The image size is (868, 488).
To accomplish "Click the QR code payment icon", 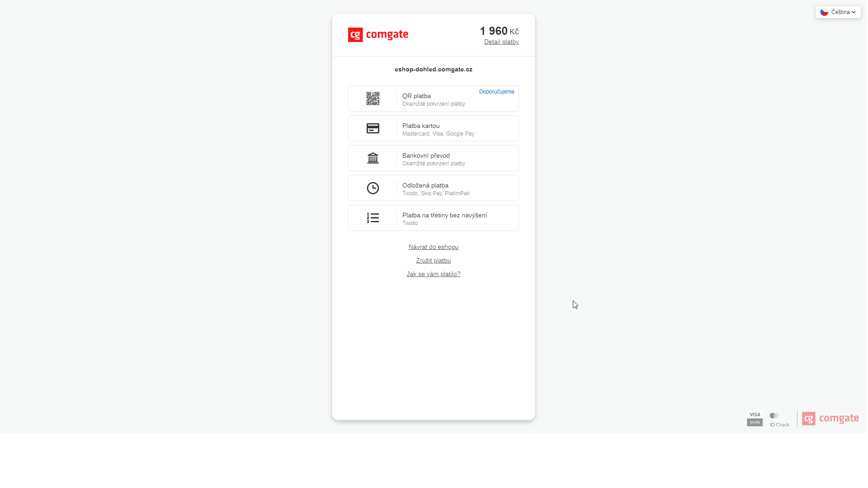I will [x=373, y=99].
